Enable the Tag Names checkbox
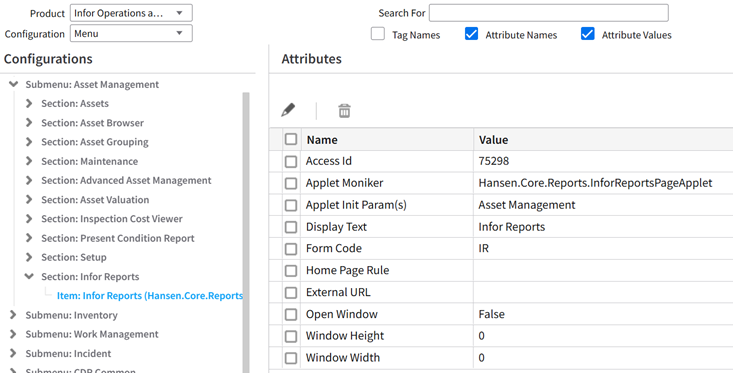Viewport: 733px width, 373px height. coord(378,34)
